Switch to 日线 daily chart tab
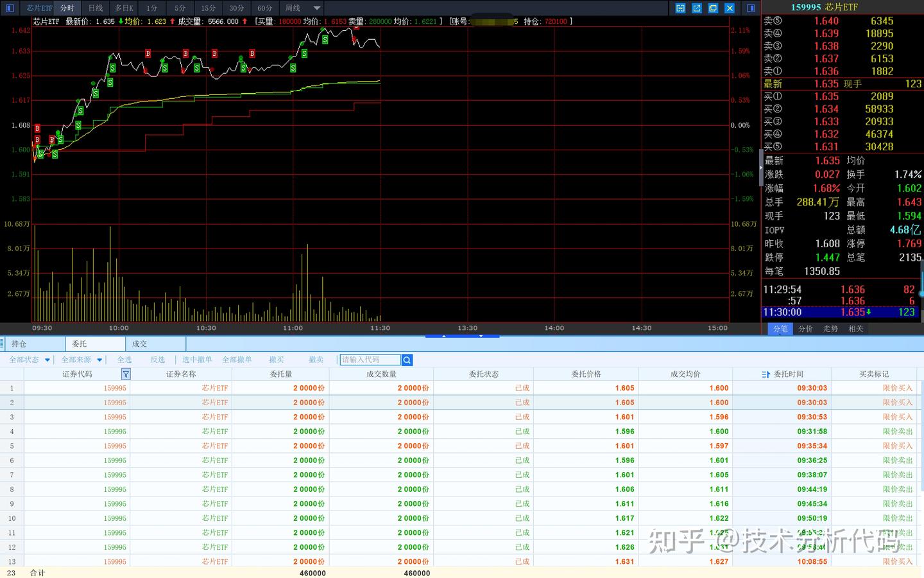The height and width of the screenshot is (578, 924). pyautogui.click(x=96, y=8)
